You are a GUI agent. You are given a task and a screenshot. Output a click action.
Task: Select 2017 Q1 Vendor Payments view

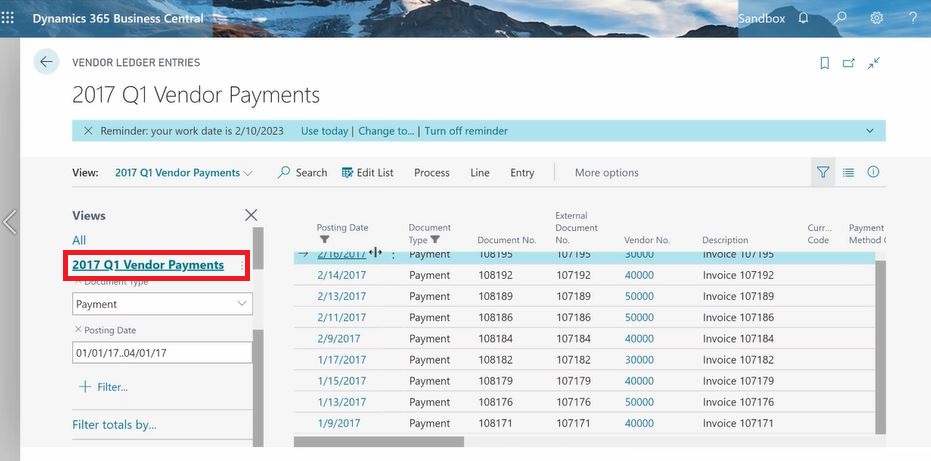tap(148, 265)
